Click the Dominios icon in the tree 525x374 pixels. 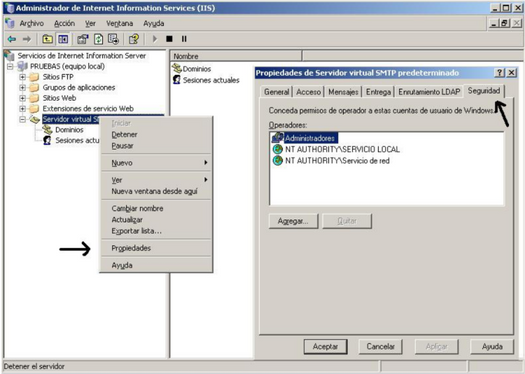48,130
